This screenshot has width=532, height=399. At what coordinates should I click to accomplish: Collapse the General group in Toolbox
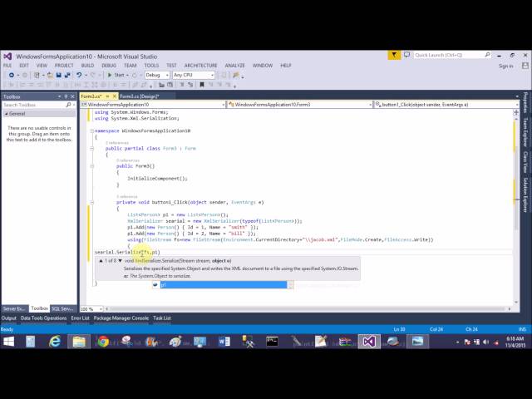(6, 114)
